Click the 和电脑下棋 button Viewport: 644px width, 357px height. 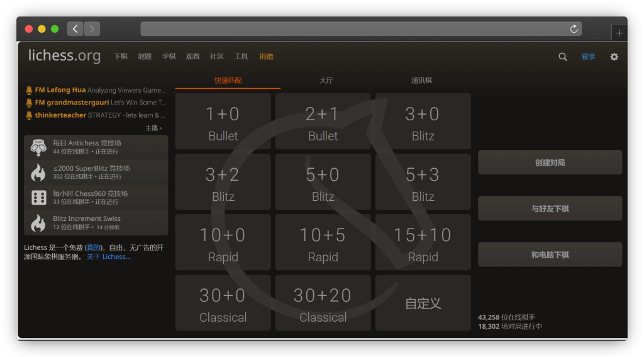550,255
